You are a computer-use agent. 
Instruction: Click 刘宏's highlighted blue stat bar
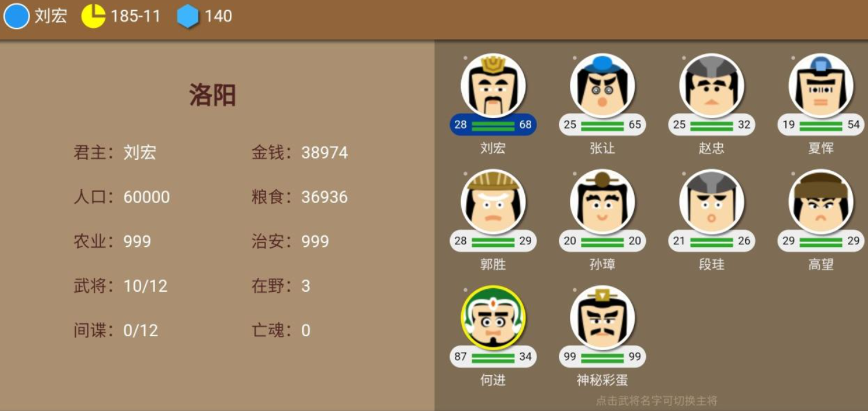click(493, 125)
